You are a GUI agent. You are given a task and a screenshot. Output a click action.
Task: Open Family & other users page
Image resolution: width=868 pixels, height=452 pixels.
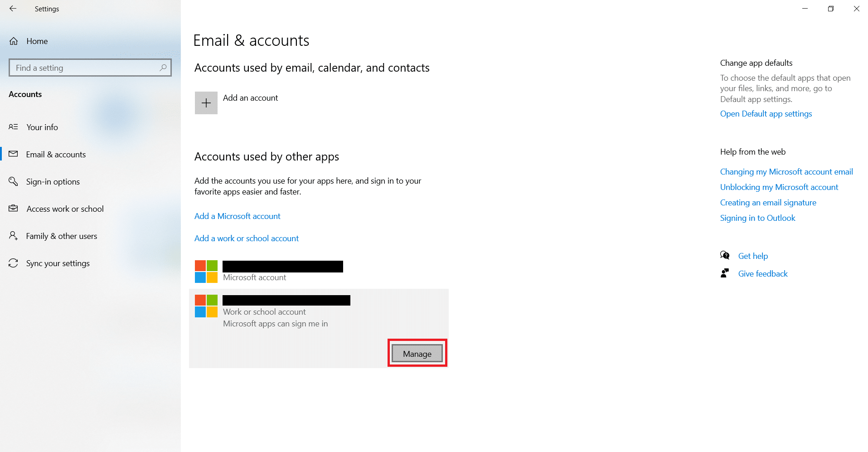tap(61, 236)
